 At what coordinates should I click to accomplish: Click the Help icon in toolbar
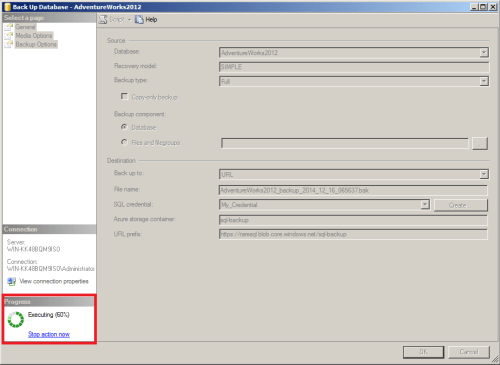click(x=139, y=20)
